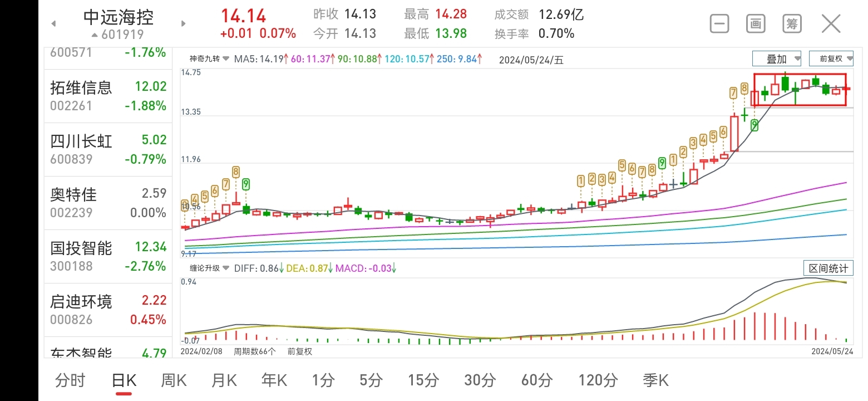Close the chart with the X icon
Image resolution: width=868 pixels, height=401 pixels.
click(x=831, y=24)
